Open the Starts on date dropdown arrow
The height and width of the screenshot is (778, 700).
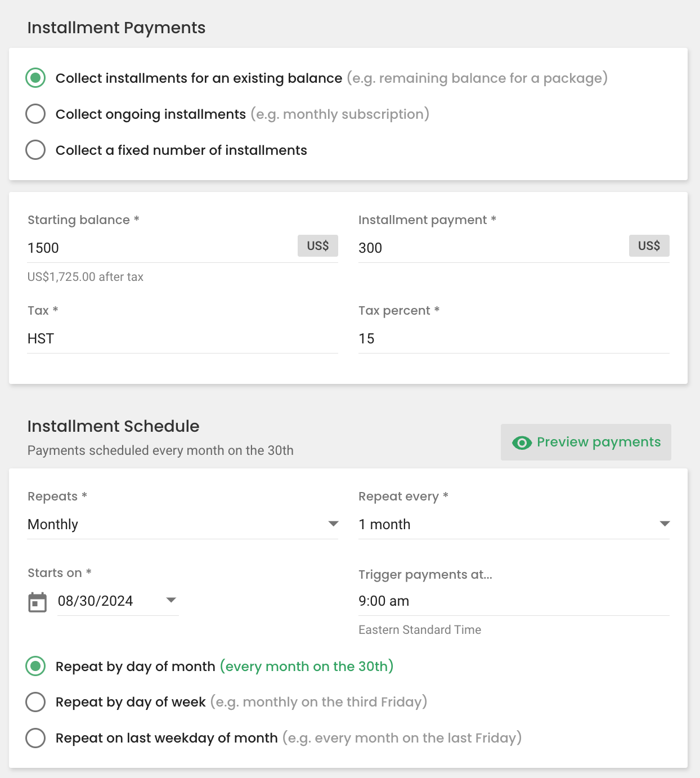(172, 600)
